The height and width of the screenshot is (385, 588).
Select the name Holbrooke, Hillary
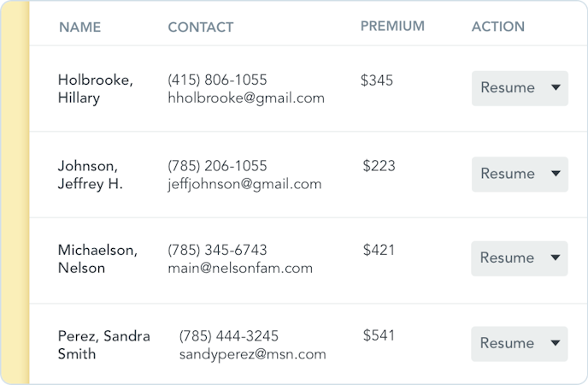point(95,89)
